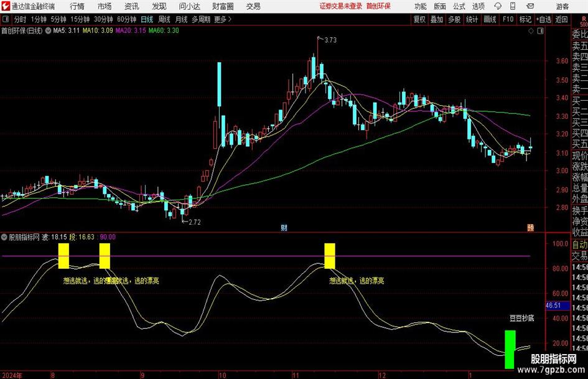Image resolution: width=588 pixels, height=379 pixels.
Task: Open the 行情 menu
Action: point(77,6)
